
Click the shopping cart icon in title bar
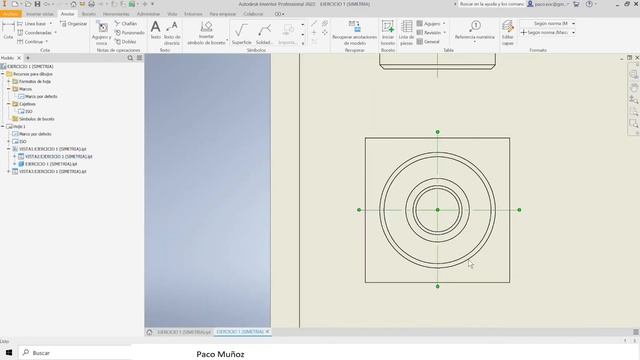click(576, 4)
